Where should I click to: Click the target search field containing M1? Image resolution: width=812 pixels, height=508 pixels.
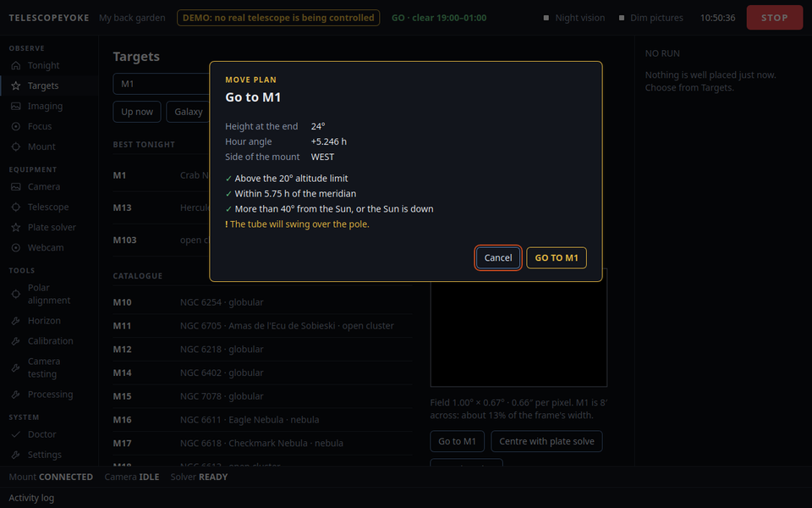162,84
